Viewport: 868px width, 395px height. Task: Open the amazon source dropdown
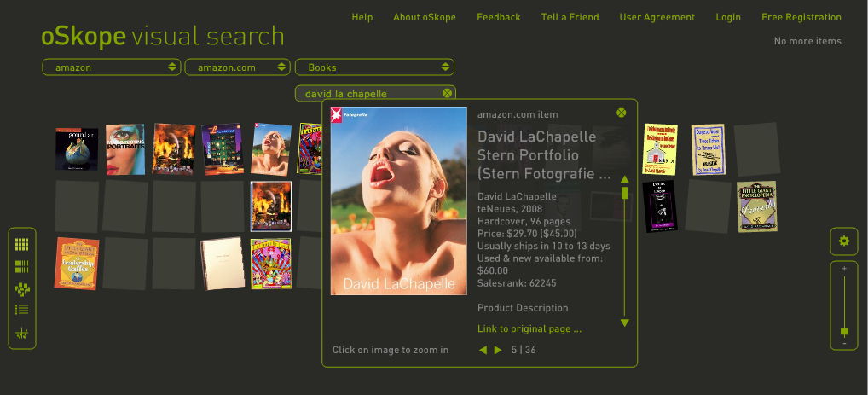(111, 67)
